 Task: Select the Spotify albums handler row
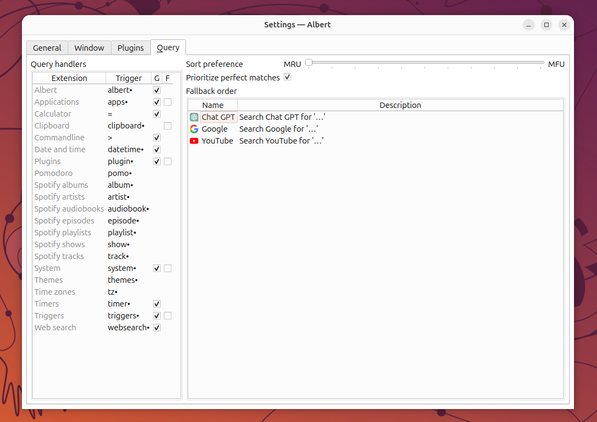tap(103, 185)
